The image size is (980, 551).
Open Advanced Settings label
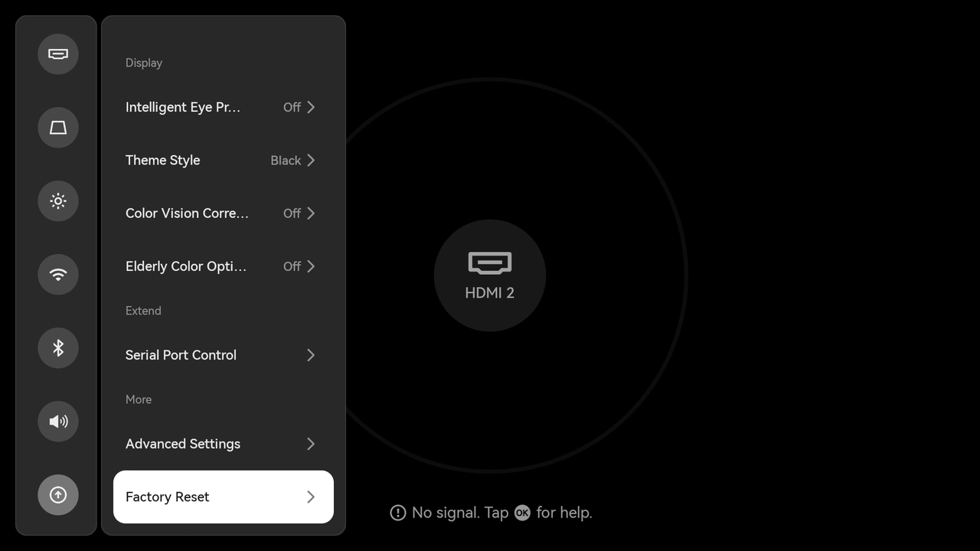coord(183,444)
